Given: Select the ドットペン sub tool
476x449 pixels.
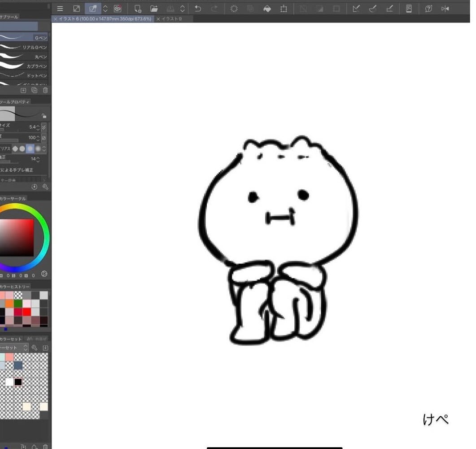Looking at the screenshot, I should coord(24,75).
